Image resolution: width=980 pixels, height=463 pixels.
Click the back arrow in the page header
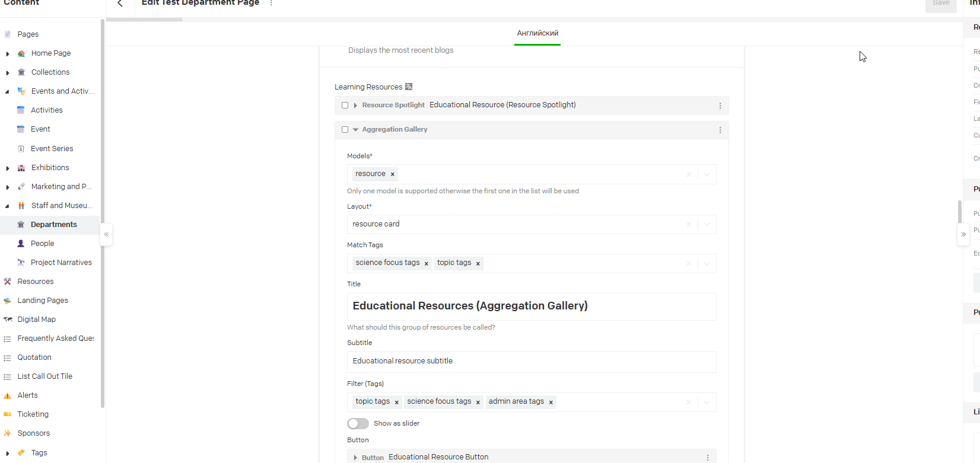click(x=120, y=4)
